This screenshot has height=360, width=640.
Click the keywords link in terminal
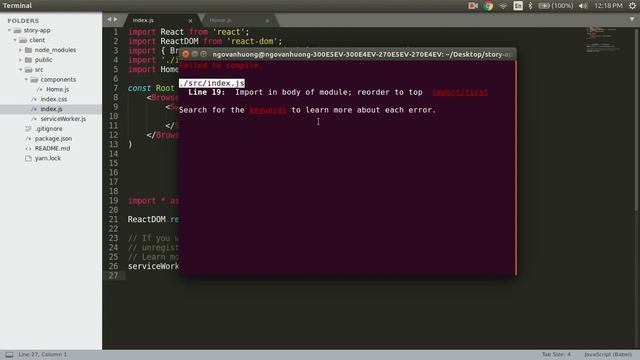click(268, 110)
